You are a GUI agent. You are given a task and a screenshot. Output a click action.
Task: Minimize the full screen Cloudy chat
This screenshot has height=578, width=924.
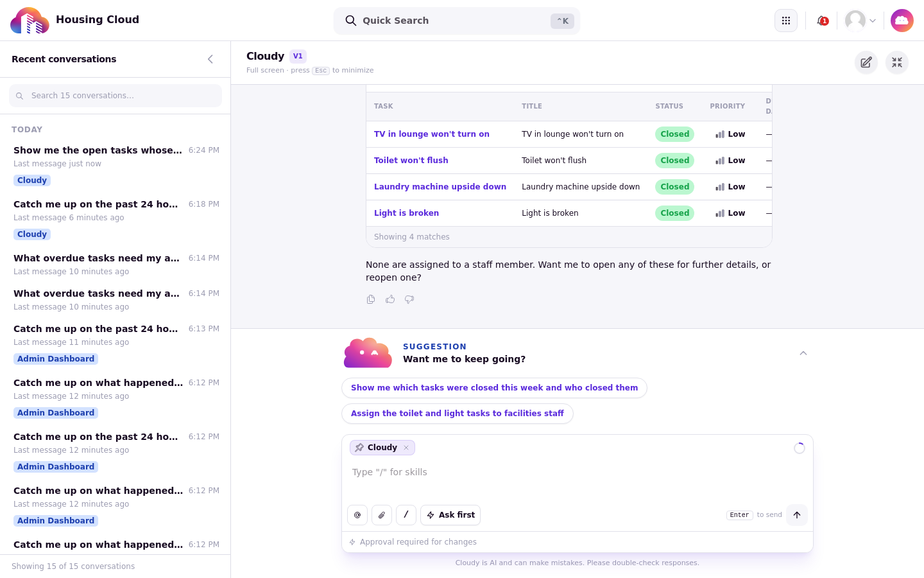click(897, 62)
